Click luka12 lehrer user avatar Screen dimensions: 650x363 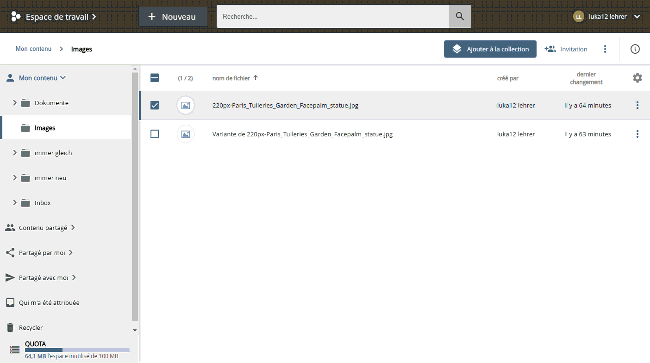tap(578, 17)
